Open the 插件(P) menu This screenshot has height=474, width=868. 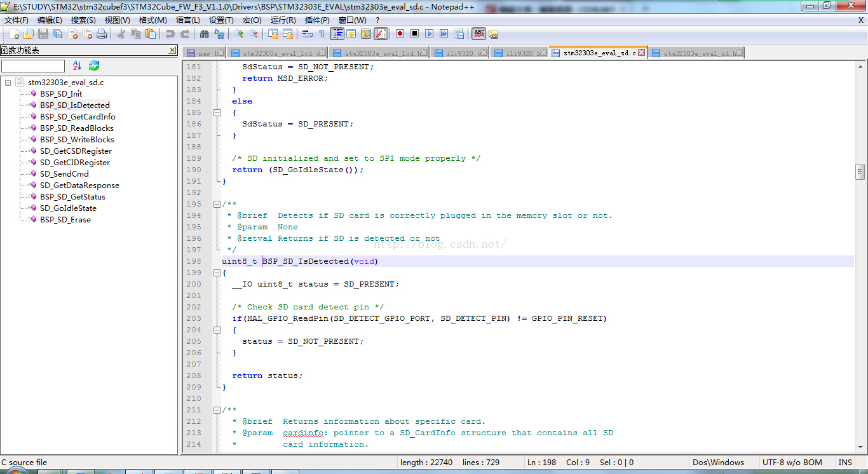click(317, 20)
